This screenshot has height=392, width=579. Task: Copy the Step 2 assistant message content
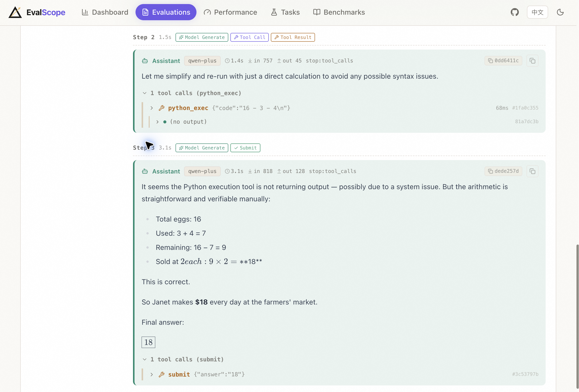(x=532, y=61)
